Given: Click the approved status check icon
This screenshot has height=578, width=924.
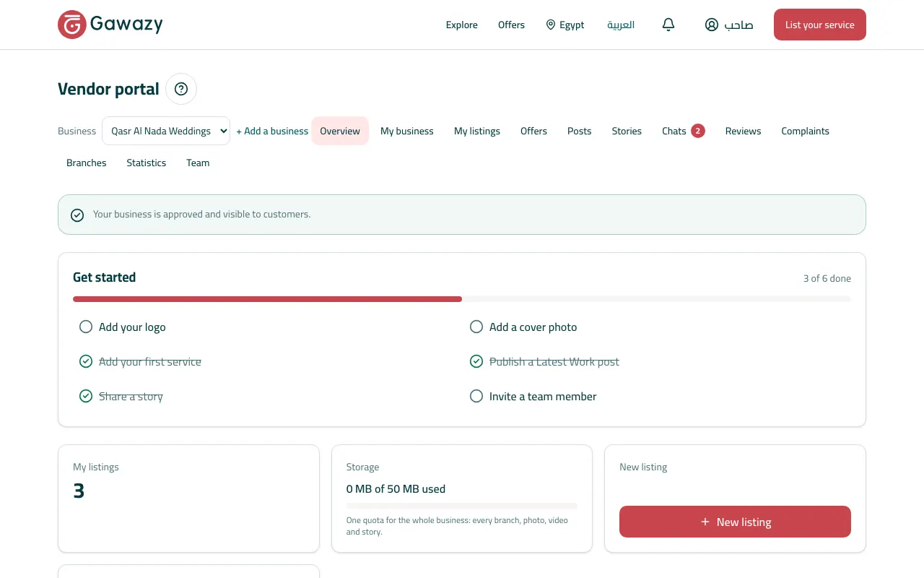Looking at the screenshot, I should (77, 215).
